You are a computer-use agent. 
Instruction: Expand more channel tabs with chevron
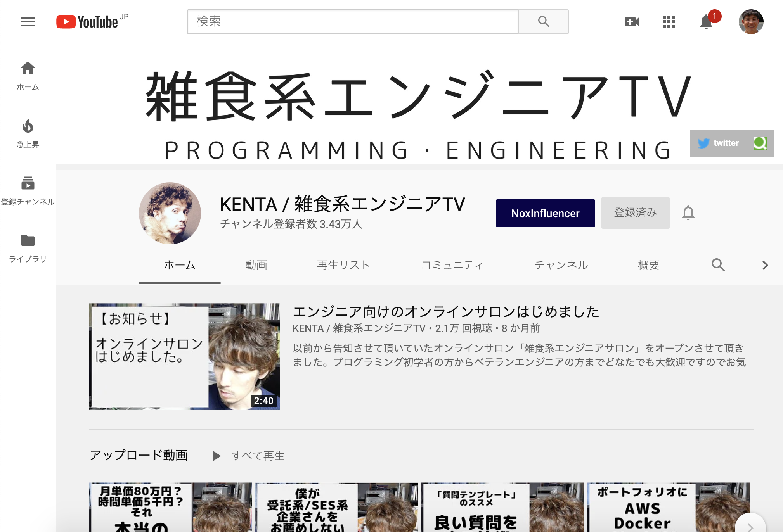coord(765,265)
